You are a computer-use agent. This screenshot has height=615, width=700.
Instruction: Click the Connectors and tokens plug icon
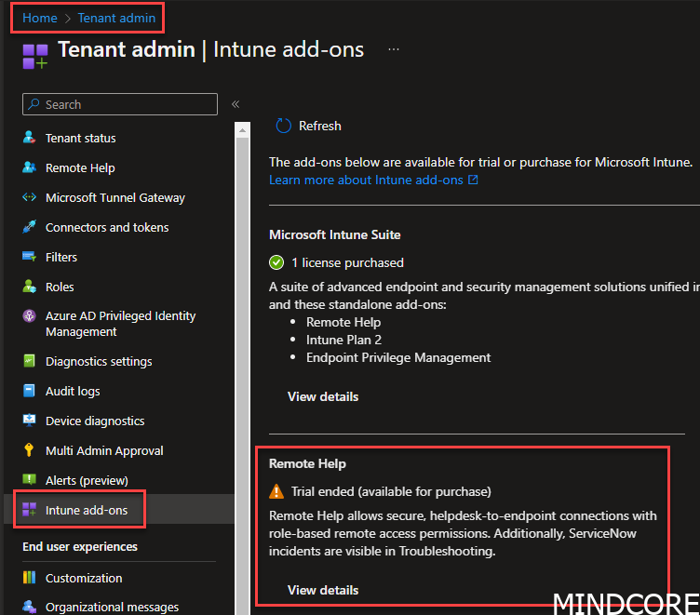(x=29, y=227)
